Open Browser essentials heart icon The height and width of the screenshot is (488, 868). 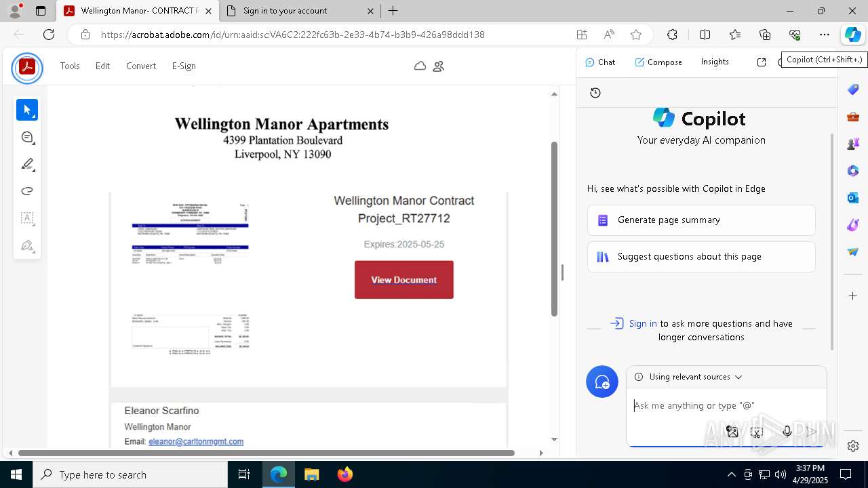pos(795,35)
